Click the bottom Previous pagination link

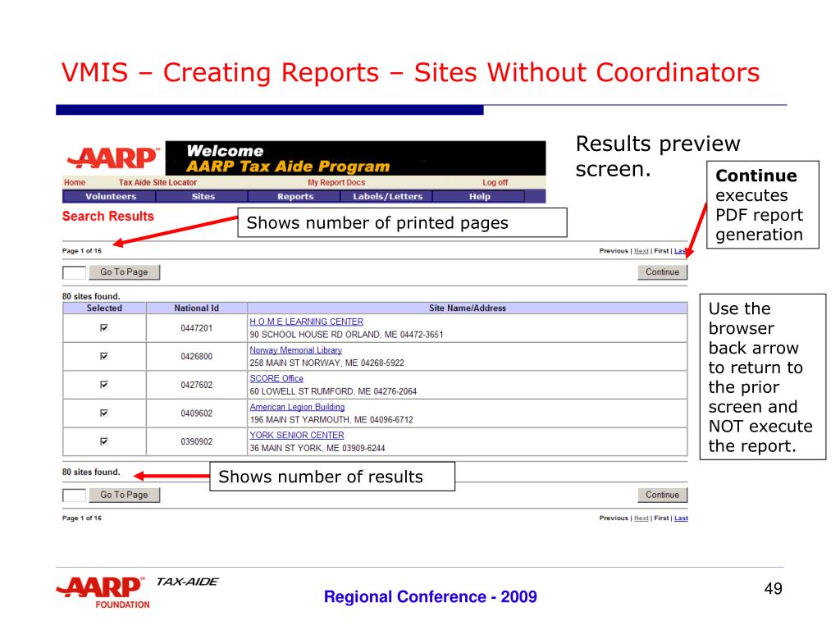(614, 518)
